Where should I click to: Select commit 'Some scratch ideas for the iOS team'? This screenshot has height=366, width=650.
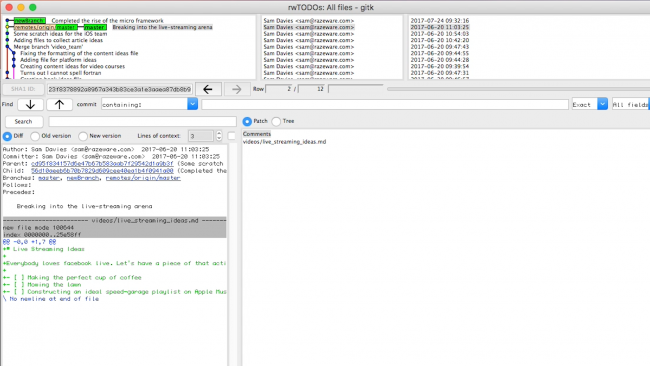tap(60, 34)
